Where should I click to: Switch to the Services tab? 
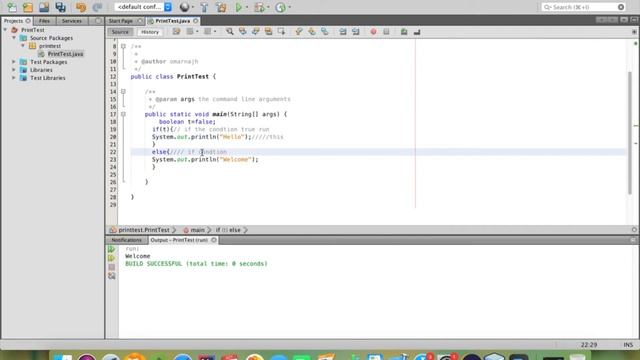click(x=72, y=21)
